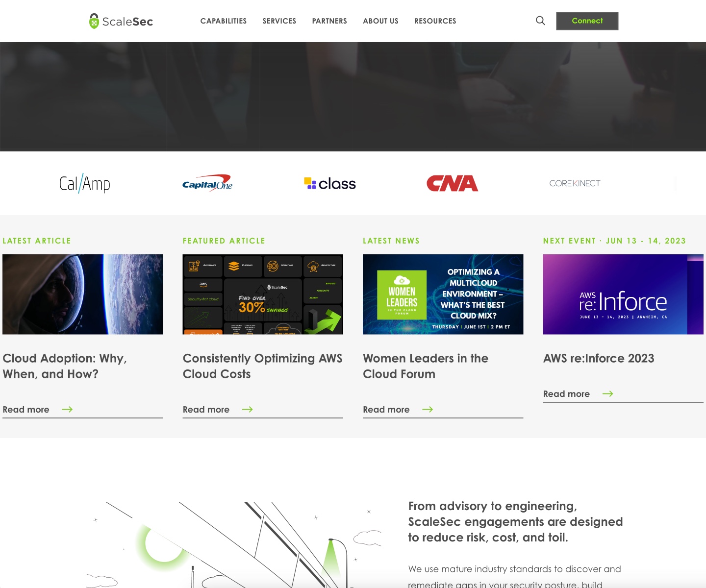Open "Consistently Optimizing AWS Cloud Costs" title
This screenshot has width=706, height=588.
(x=263, y=366)
